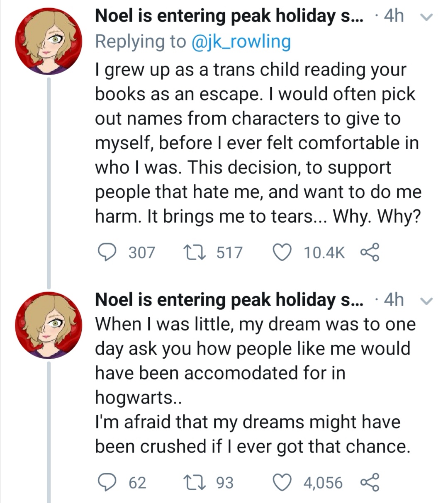
Task: Reply to the tweet with 307 replies
Action: click(107, 252)
